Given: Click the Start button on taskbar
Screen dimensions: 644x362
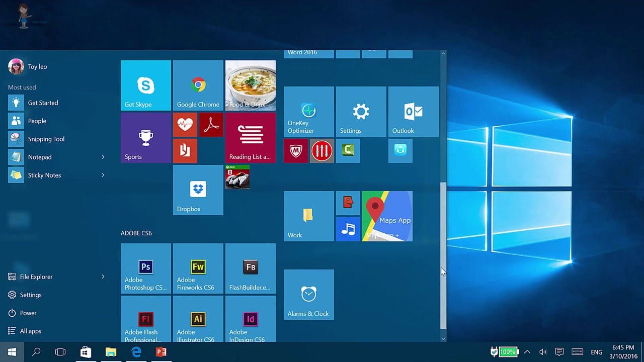Looking at the screenshot, I should (x=12, y=352).
